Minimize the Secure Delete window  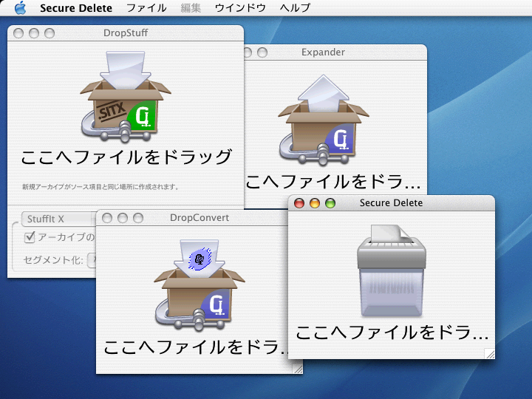tap(315, 203)
